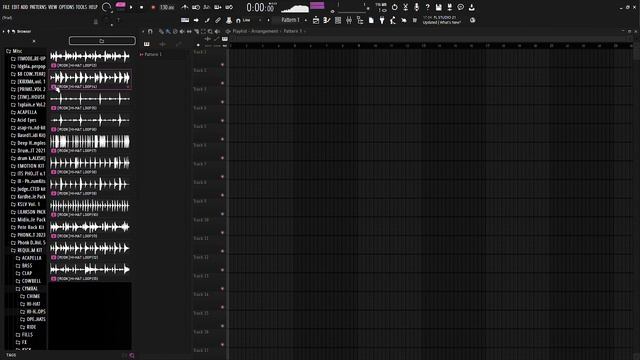Screen dimensions: 640x360
Task: Click the download tray icon
Action: pyautogui.click(x=471, y=7)
